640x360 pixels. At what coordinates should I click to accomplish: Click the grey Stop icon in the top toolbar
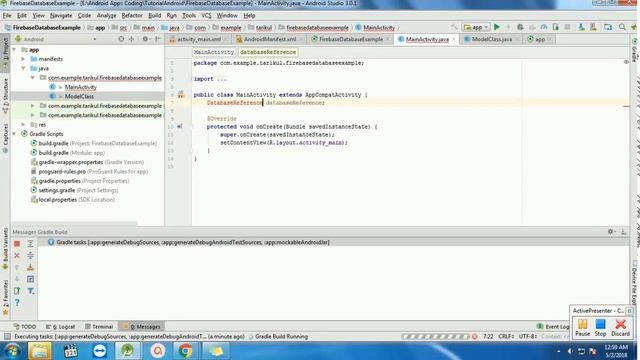[567, 27]
